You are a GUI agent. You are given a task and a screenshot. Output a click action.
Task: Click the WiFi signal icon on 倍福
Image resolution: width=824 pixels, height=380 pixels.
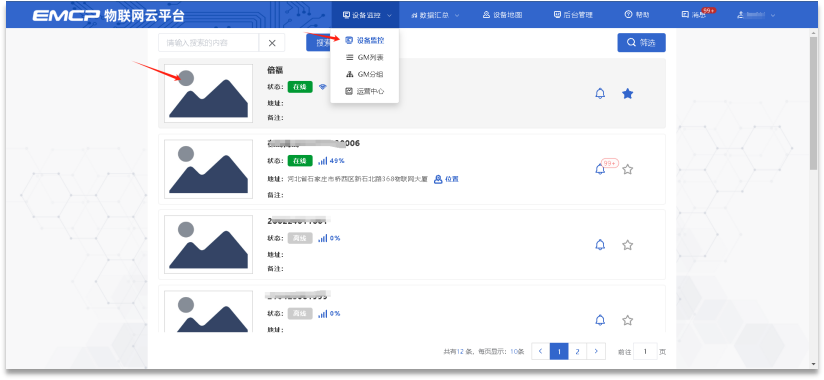point(323,87)
